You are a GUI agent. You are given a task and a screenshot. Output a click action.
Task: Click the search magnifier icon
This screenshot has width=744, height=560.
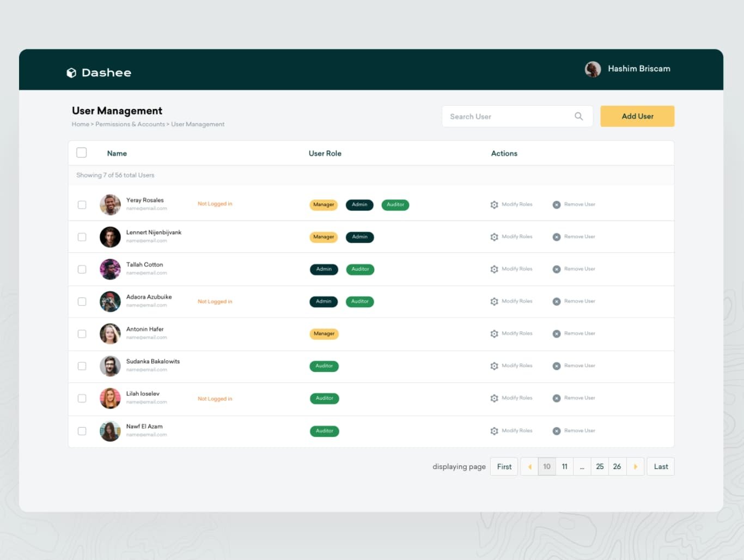tap(578, 116)
